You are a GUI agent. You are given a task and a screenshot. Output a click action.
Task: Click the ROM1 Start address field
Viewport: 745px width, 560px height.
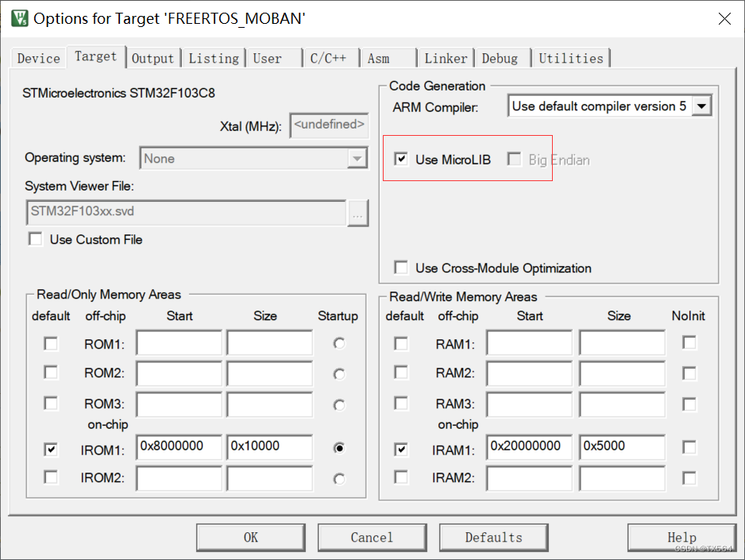coord(179,342)
